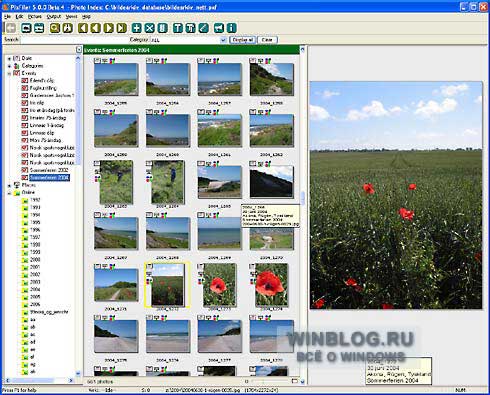This screenshot has height=395, width=490.
Task: Click the Display all button
Action: click(x=242, y=40)
